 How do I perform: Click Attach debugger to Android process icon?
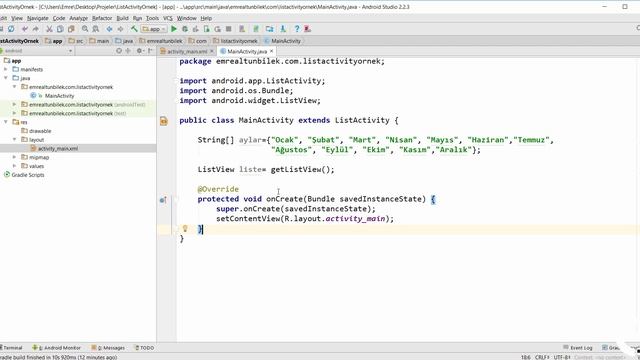[207, 29]
